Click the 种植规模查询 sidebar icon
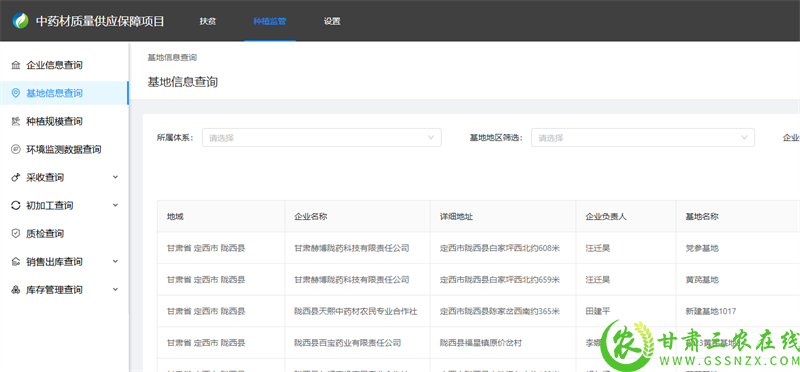 click(x=16, y=121)
